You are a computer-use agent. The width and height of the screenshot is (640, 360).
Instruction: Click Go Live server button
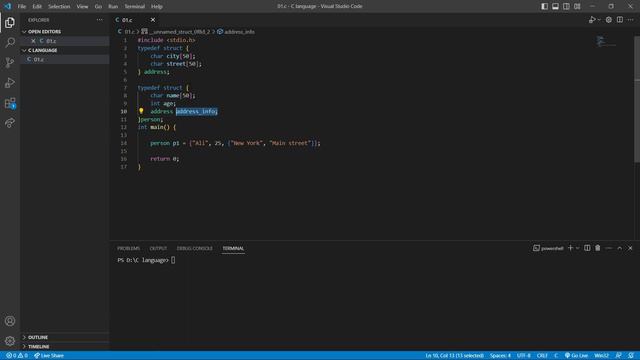click(x=576, y=356)
